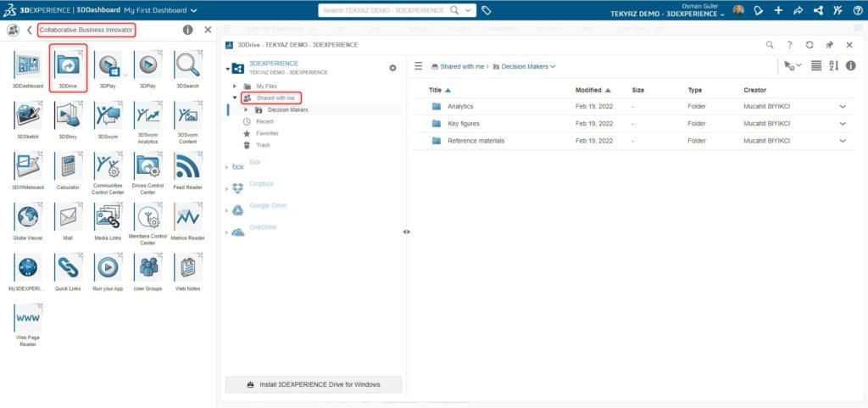Open the add (plus) menu in top bar
This screenshot has width=868, height=408.
point(778,10)
